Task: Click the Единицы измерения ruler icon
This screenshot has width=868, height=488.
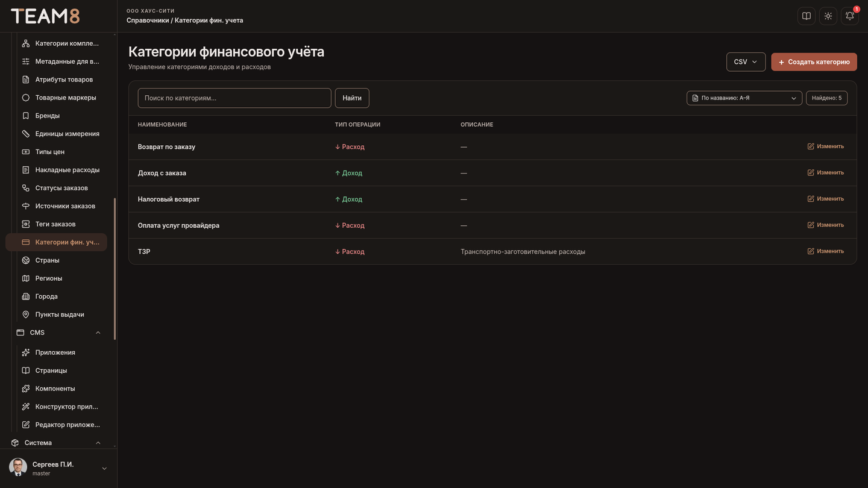Action: point(26,134)
